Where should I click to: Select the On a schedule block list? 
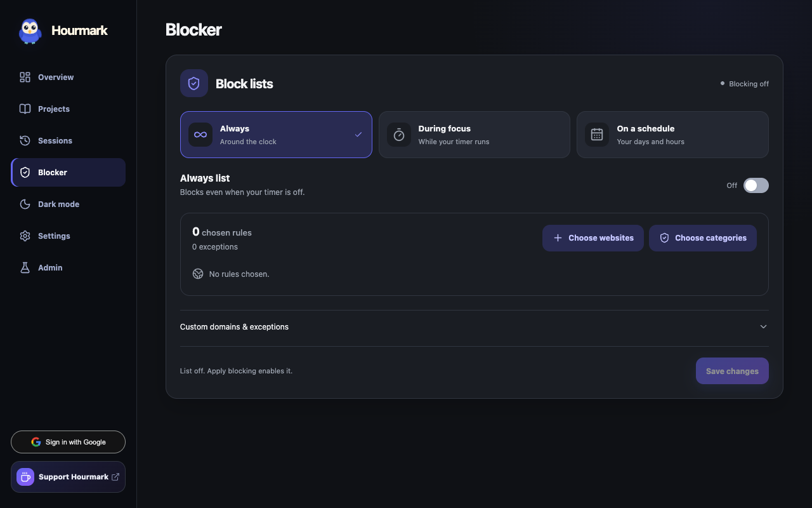coord(672,135)
